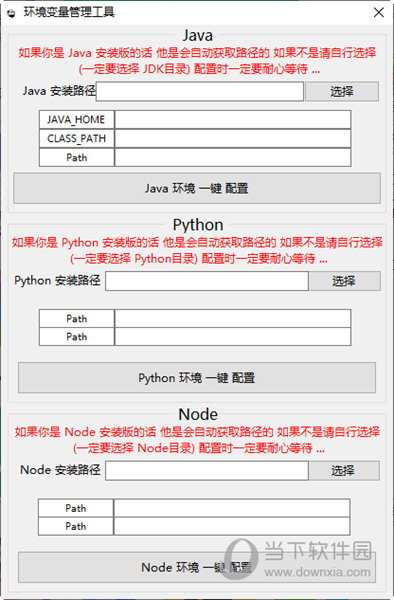Click the Path label cell under CLASS_PATH
Image resolution: width=394 pixels, height=600 pixels.
(77, 157)
